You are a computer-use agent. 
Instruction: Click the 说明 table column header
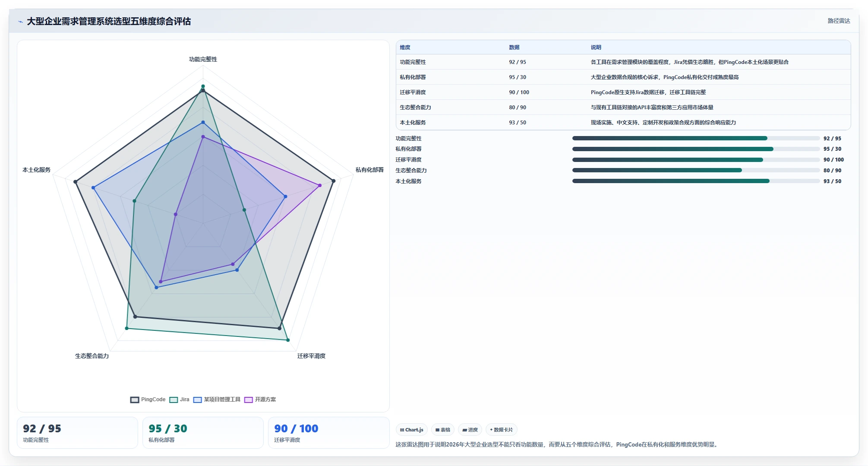click(596, 48)
